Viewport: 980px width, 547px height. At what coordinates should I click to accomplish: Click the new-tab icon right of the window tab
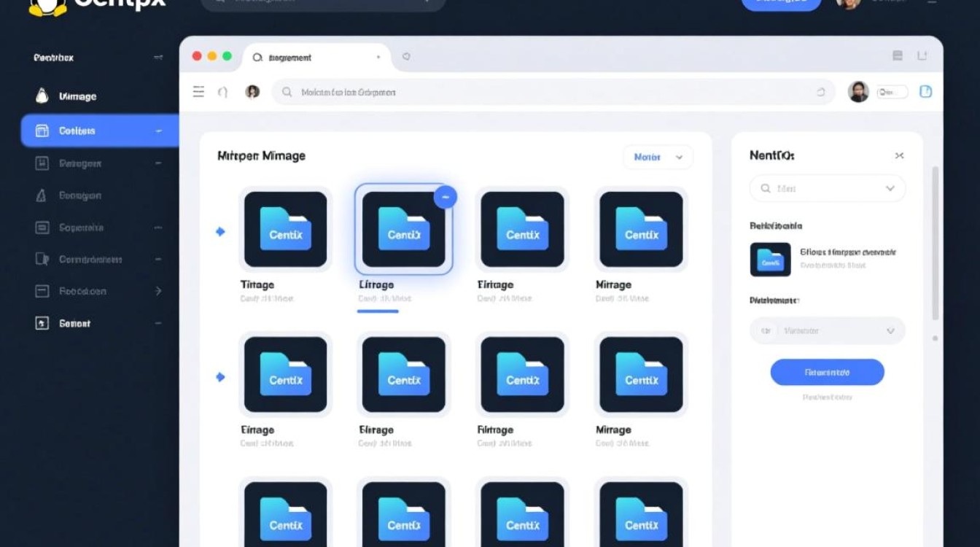click(406, 56)
